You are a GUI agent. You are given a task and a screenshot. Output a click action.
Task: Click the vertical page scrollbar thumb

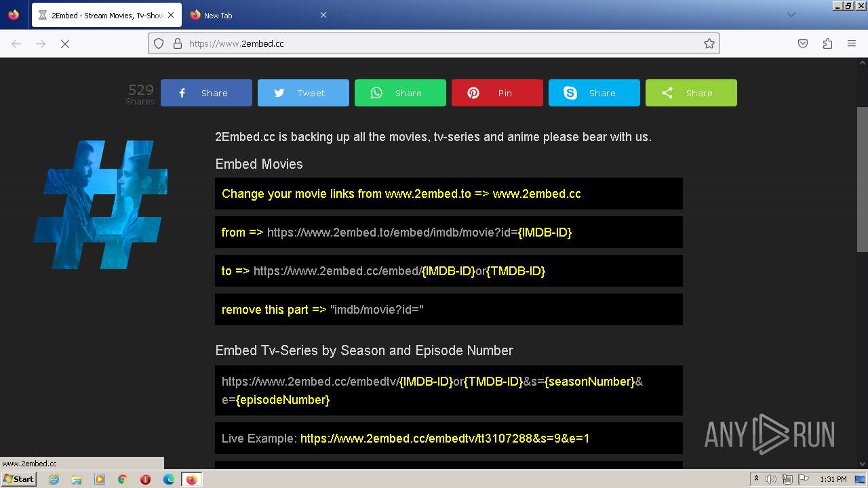(863, 180)
